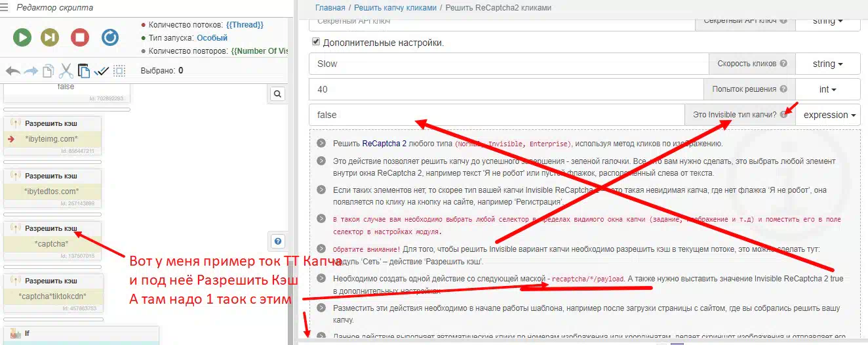Open help icon for 'Это Invisible тип капчи?'
Image resolution: width=868 pixels, height=345 pixels.
(x=783, y=115)
